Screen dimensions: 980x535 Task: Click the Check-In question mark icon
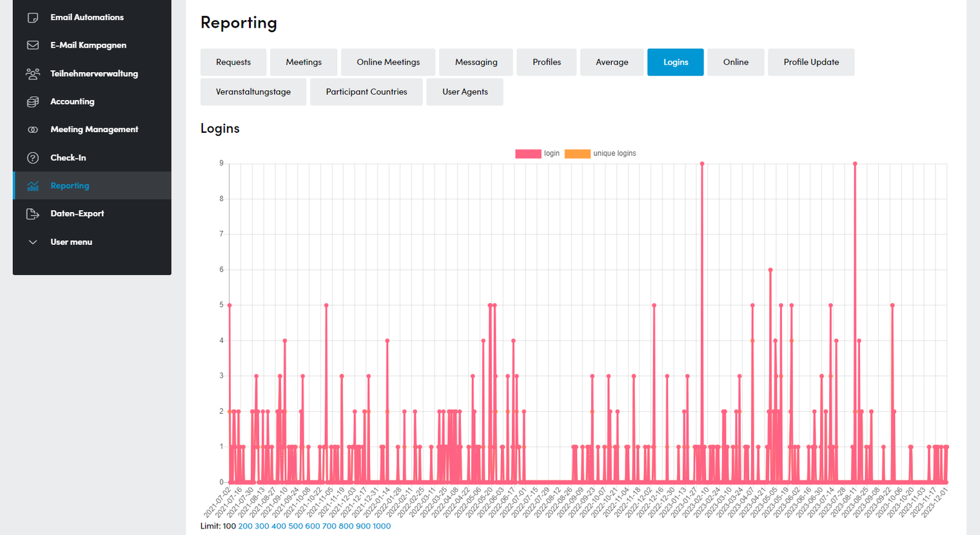33,158
